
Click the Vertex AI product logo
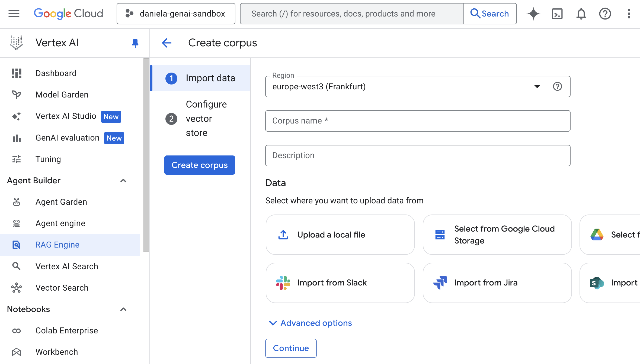pos(16,43)
